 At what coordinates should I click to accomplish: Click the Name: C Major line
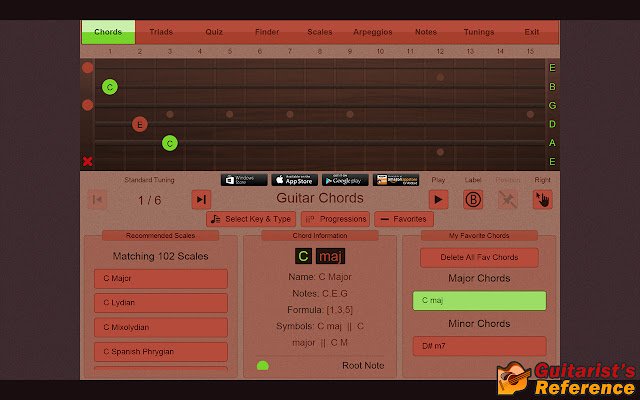point(320,277)
